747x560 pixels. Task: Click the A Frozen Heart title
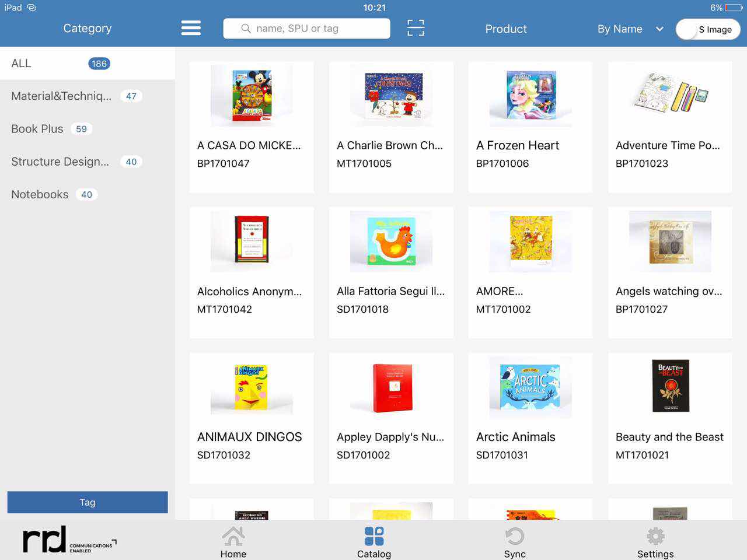[x=518, y=145]
